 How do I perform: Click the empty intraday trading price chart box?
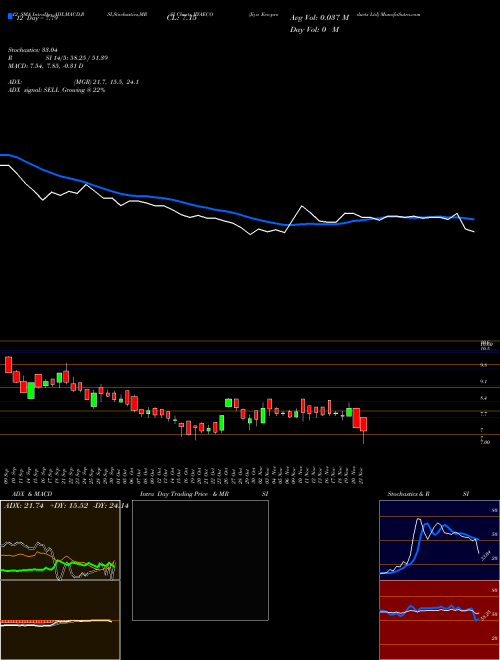(200, 560)
